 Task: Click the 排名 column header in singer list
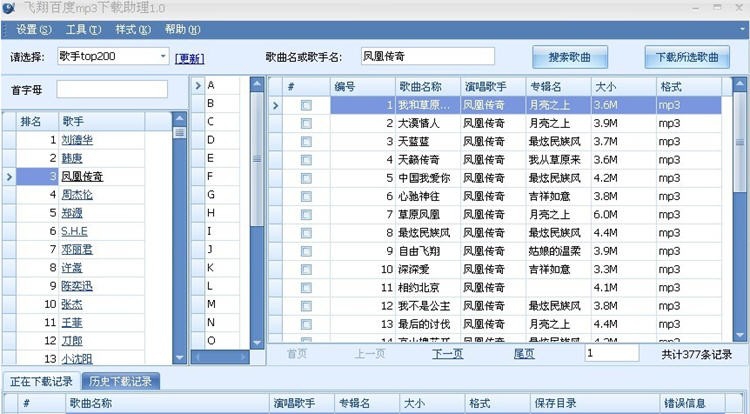[37, 122]
